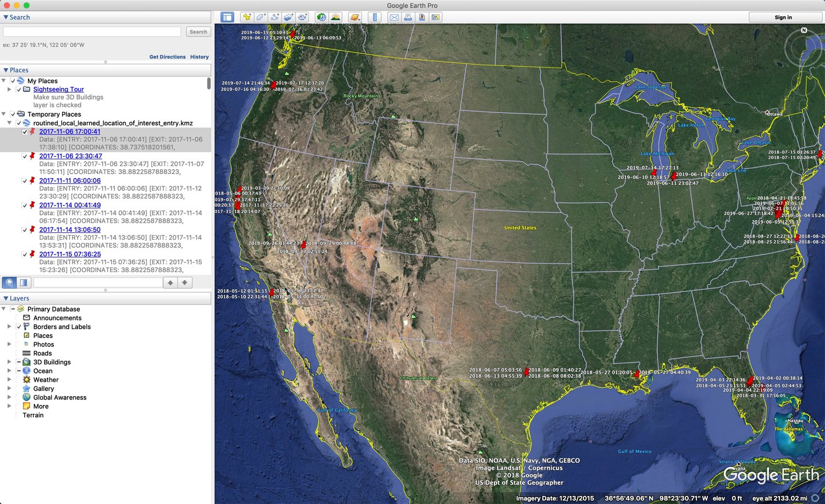Uncheck the 2017-11-14 13:06:50 placemark checkbox
This screenshot has height=504, width=825.
point(25,230)
